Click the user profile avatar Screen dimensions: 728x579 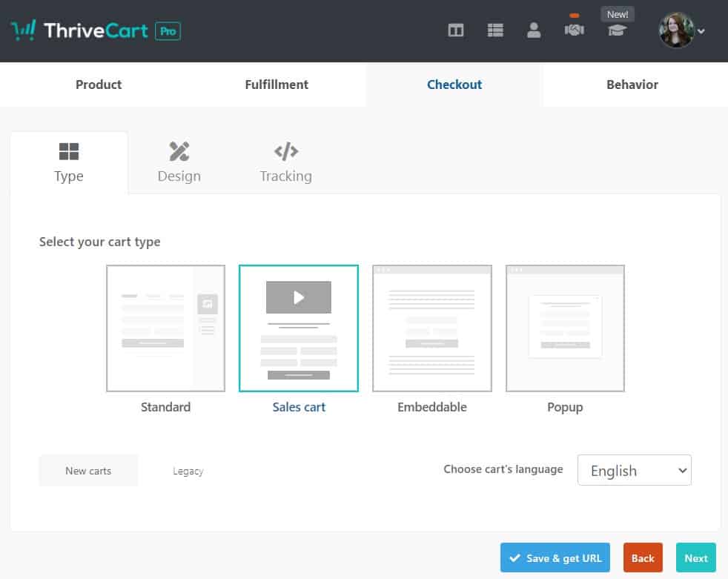[676, 30]
